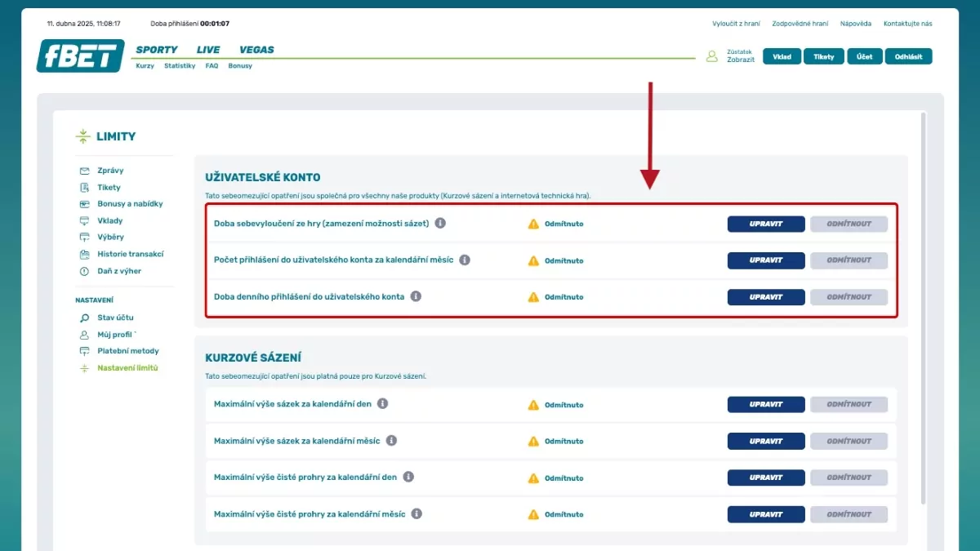Image resolution: width=980 pixels, height=551 pixels.
Task: Click the Odhlásit button
Action: 908,56
